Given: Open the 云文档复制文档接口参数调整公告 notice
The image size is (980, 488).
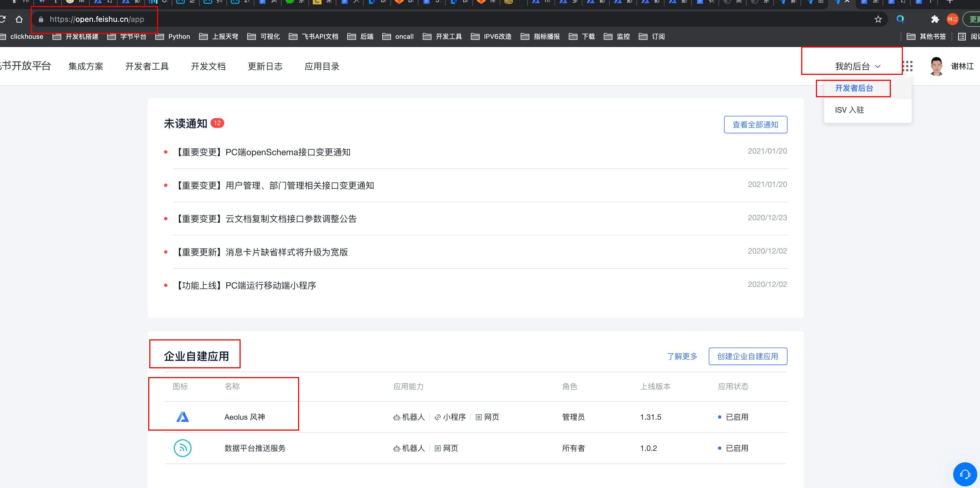Looking at the screenshot, I should coord(265,219).
